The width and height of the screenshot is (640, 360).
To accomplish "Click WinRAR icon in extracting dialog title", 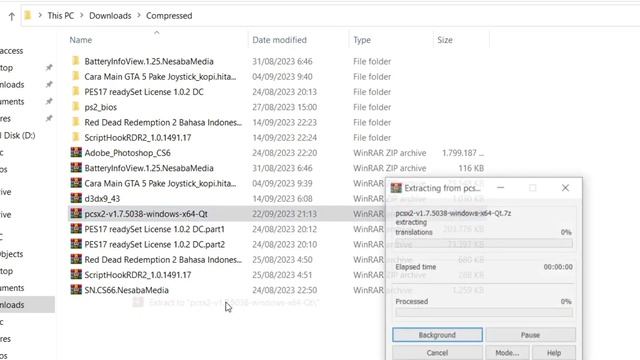I will click(396, 188).
